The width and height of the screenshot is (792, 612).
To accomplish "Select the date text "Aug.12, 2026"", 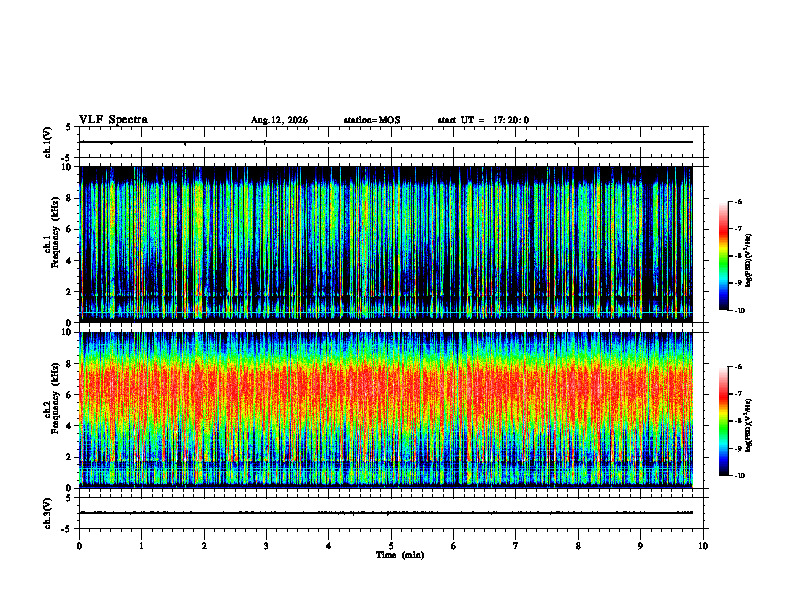I will [279, 120].
